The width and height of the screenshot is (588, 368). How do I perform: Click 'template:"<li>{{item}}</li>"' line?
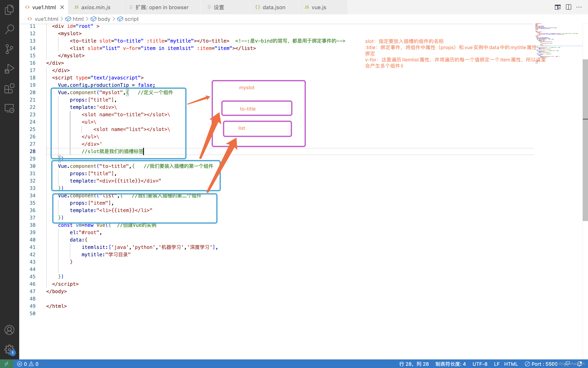click(x=111, y=210)
